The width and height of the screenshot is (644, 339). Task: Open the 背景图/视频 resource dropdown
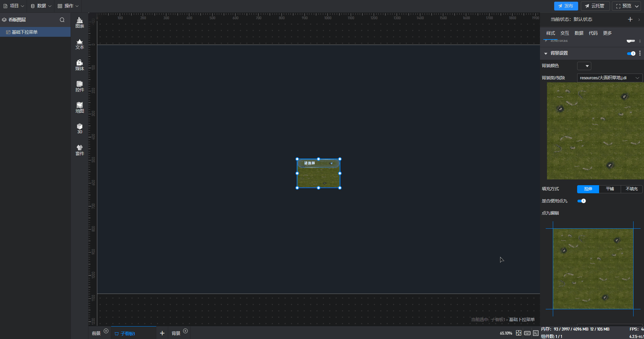click(x=609, y=78)
